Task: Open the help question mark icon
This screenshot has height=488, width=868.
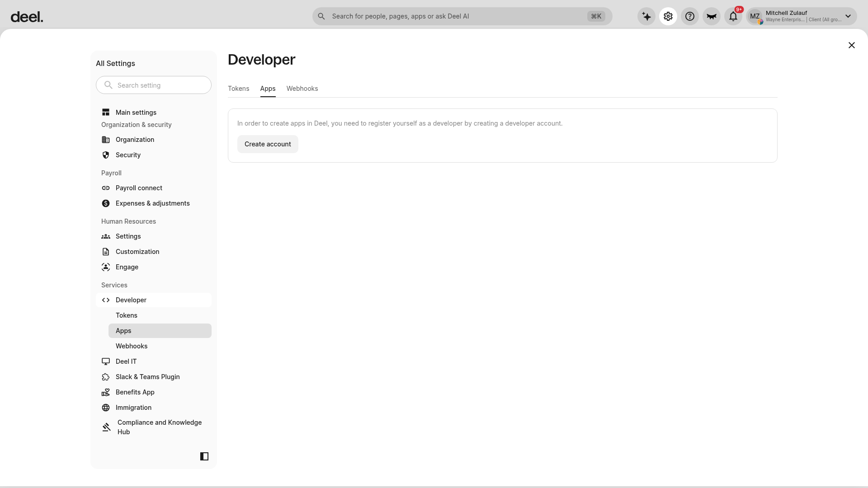Action: pyautogui.click(x=690, y=16)
